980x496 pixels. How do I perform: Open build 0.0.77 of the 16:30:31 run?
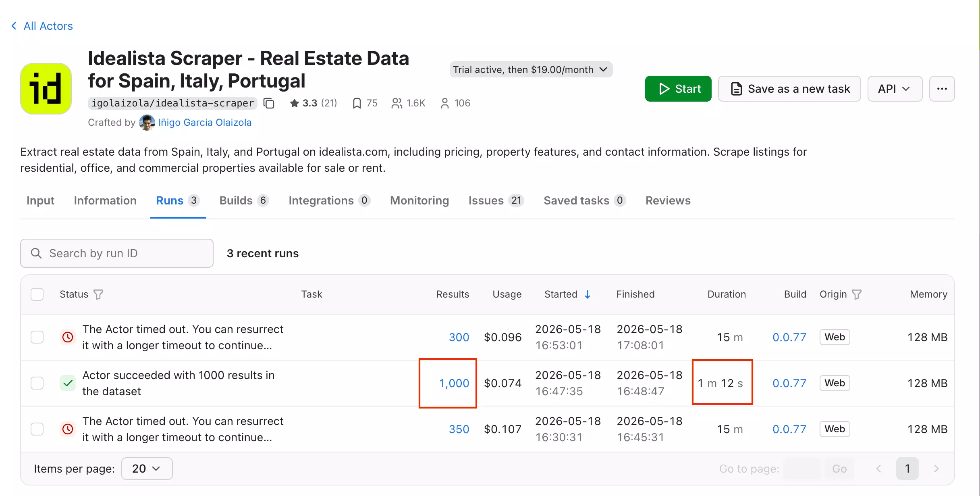pyautogui.click(x=789, y=429)
